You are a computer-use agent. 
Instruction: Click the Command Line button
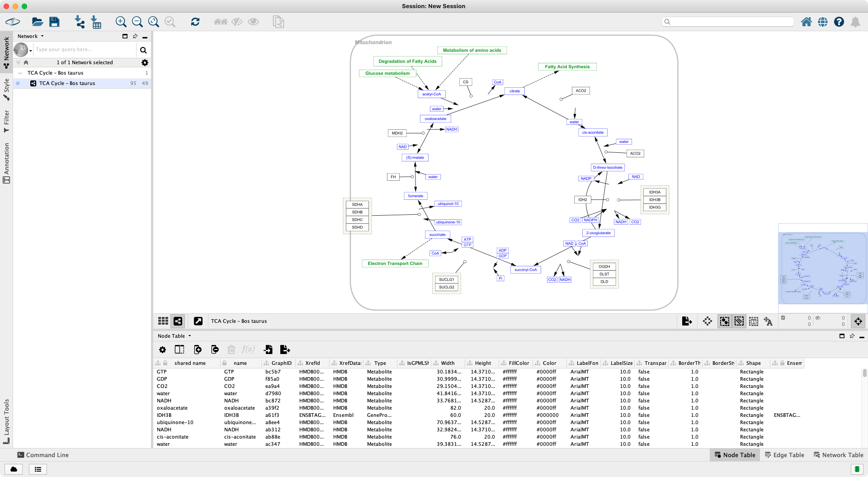click(43, 455)
